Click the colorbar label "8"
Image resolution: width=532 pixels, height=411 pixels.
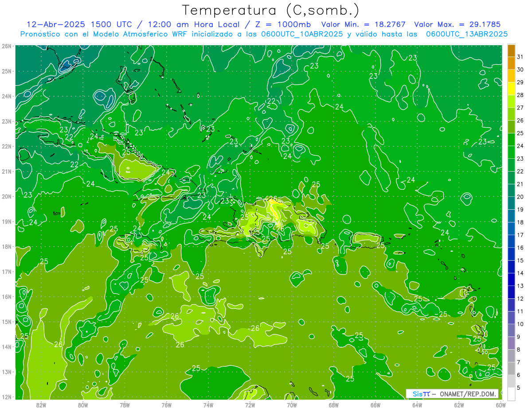point(519,349)
